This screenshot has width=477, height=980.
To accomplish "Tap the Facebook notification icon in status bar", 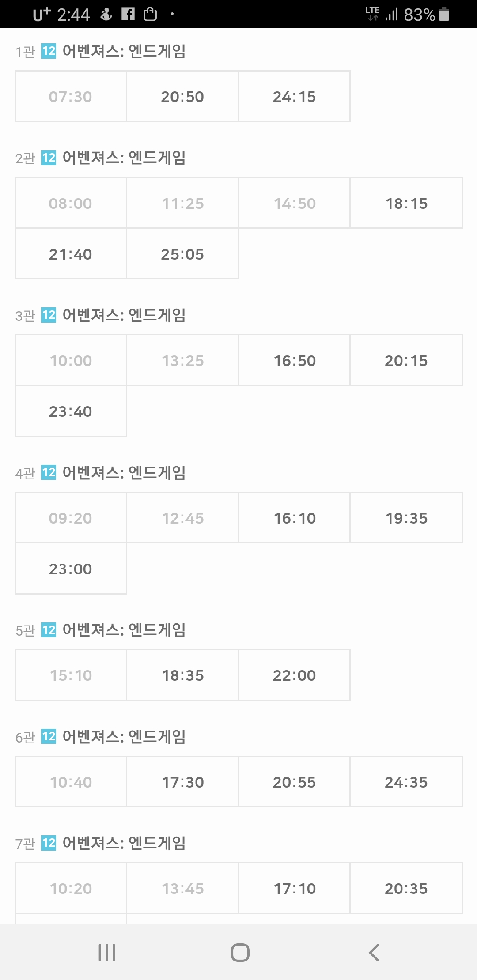I will pyautogui.click(x=128, y=14).
